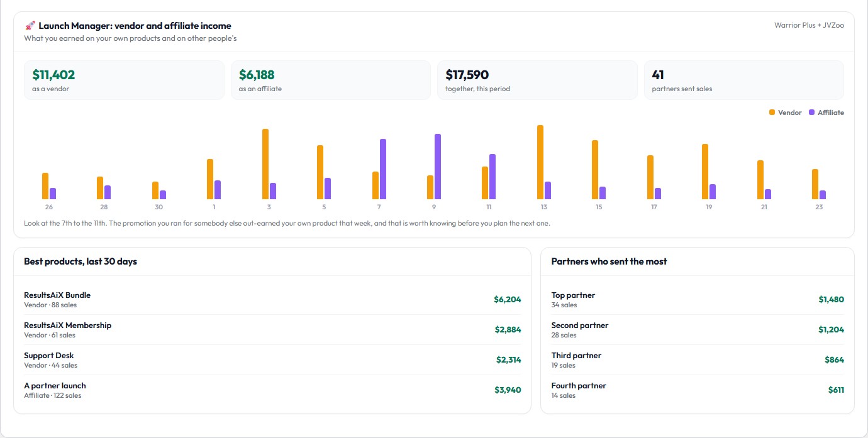The image size is (868, 438).
Task: Click the Vendor legend label
Action: pos(789,112)
